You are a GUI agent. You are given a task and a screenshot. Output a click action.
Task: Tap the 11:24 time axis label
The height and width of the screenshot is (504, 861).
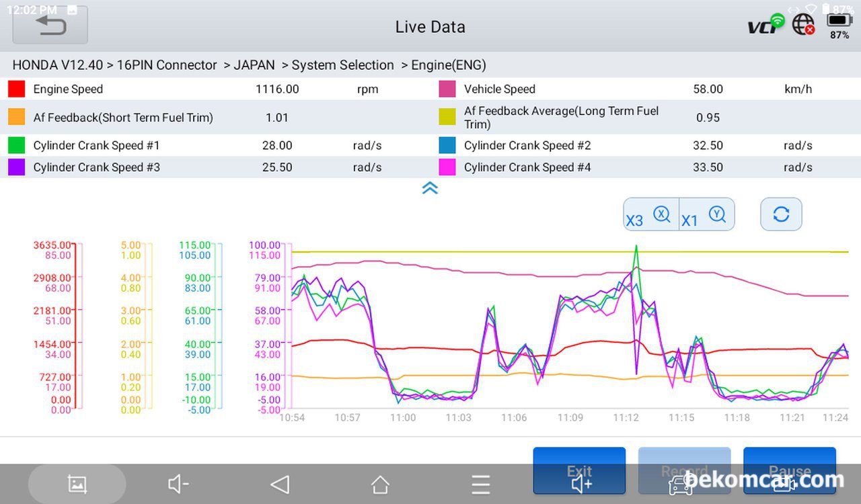[x=836, y=418]
